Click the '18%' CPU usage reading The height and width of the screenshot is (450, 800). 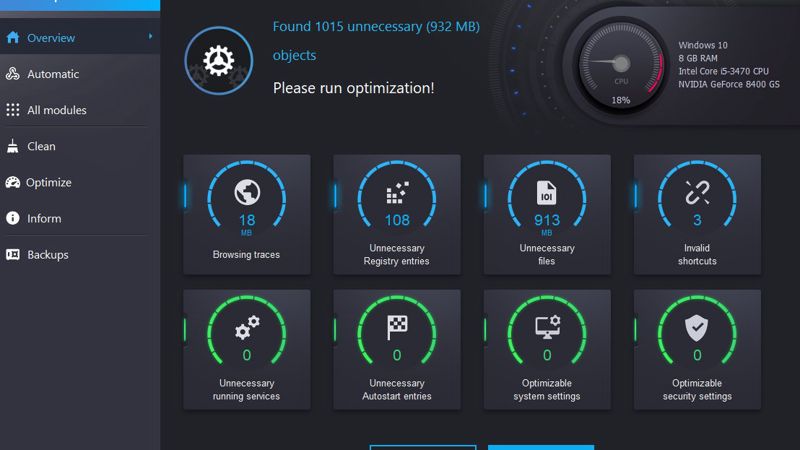[621, 101]
